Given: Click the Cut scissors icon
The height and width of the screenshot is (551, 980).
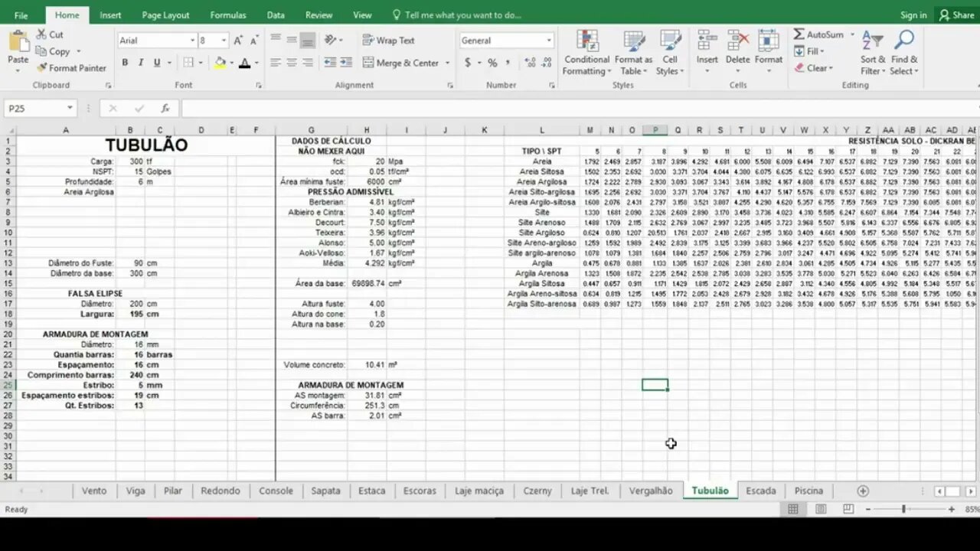Looking at the screenshot, I should pos(42,34).
